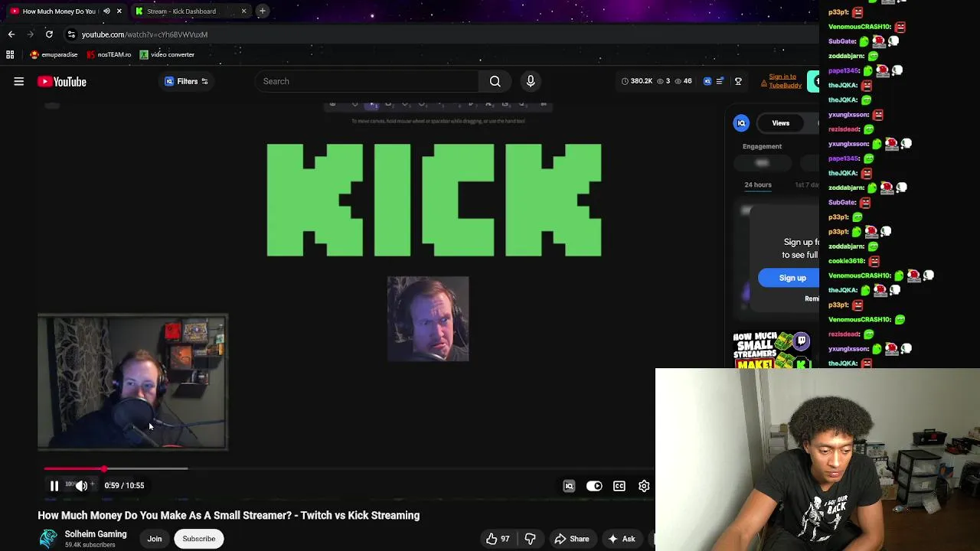This screenshot has width=980, height=551.
Task: Open the Solheim Gaming channel avatar
Action: (x=48, y=539)
